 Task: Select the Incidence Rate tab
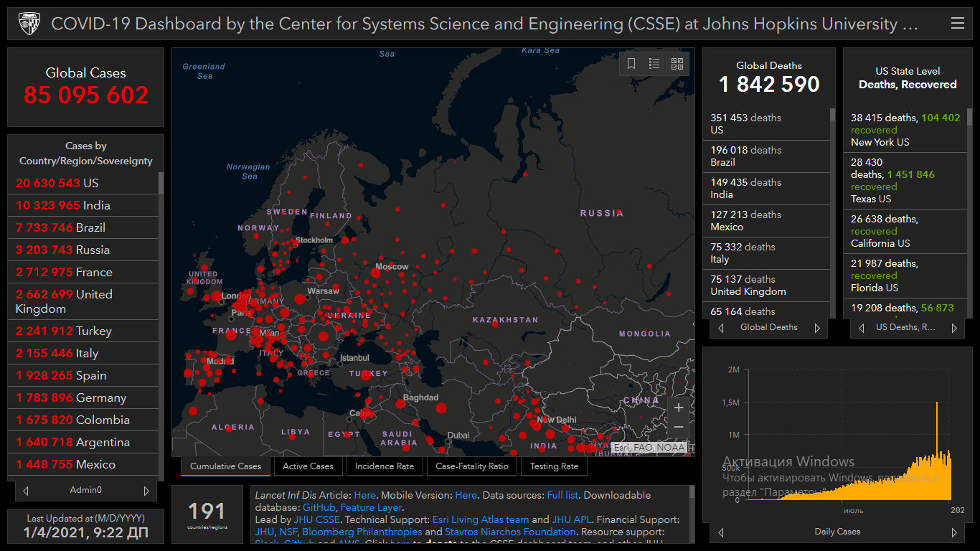click(385, 466)
